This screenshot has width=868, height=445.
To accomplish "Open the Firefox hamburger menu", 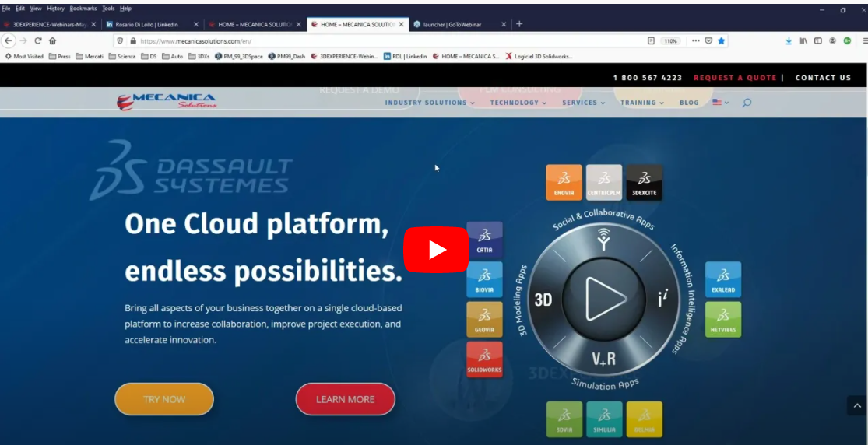I will click(865, 41).
